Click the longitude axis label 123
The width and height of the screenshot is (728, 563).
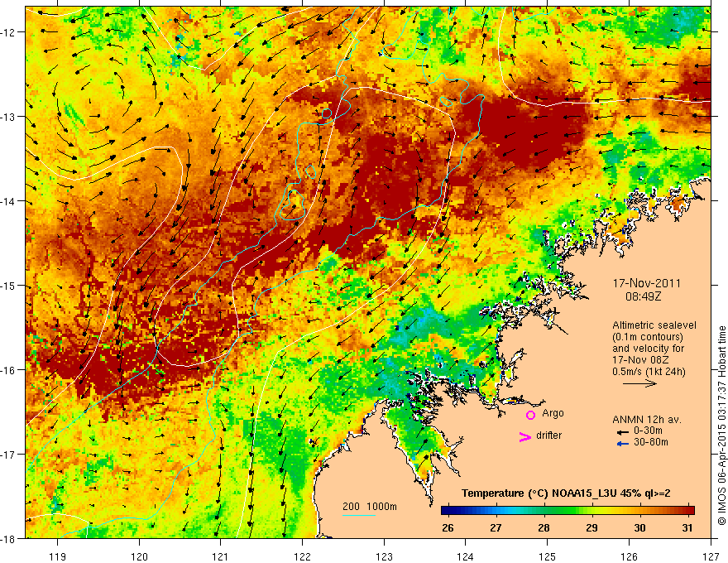coord(384,556)
